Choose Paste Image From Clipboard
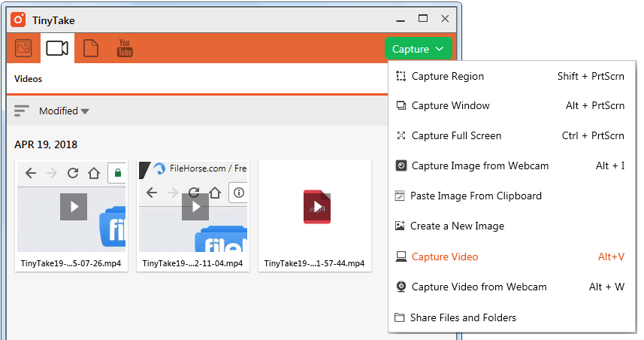 (476, 196)
